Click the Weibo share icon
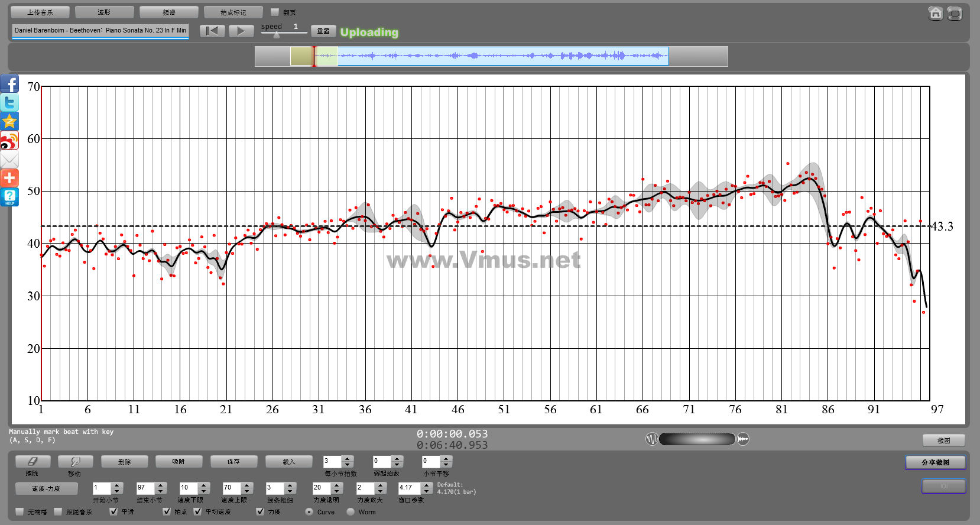The image size is (980, 525). (x=9, y=141)
